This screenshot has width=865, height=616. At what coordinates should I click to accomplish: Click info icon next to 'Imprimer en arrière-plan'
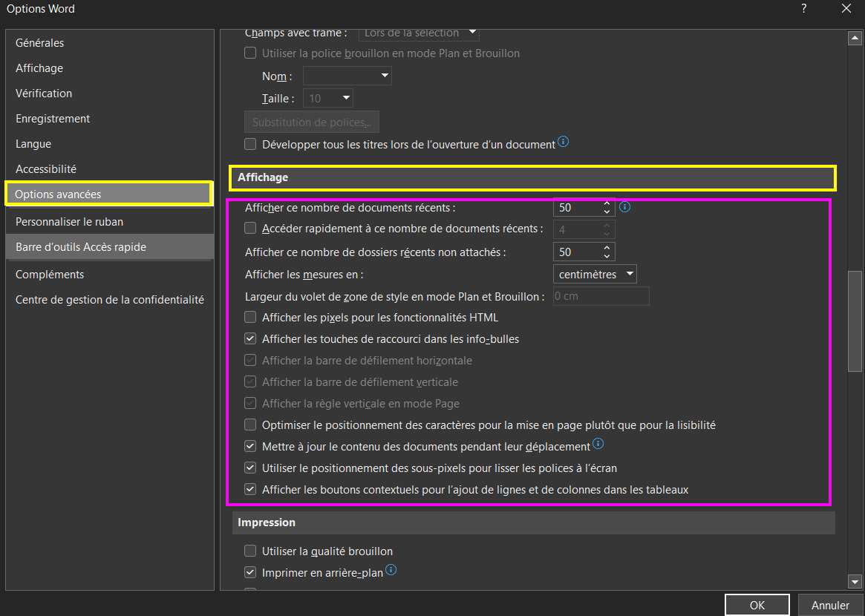(x=391, y=570)
